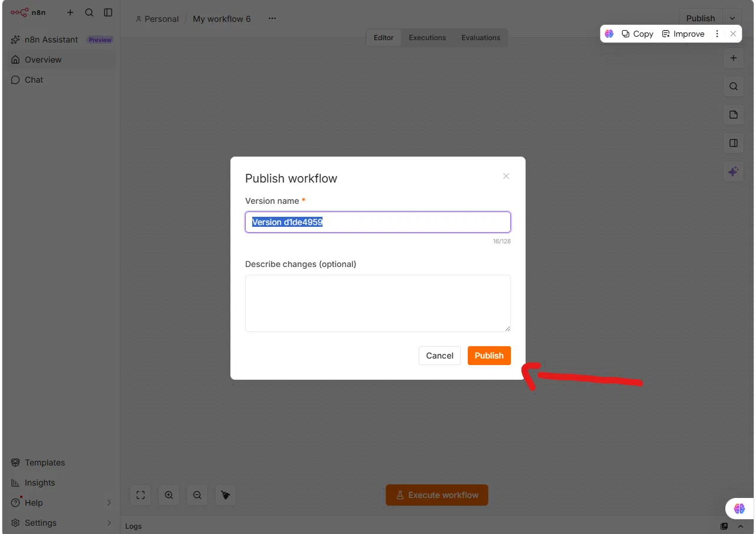Toggle the side panel icon on the canvas

[734, 143]
